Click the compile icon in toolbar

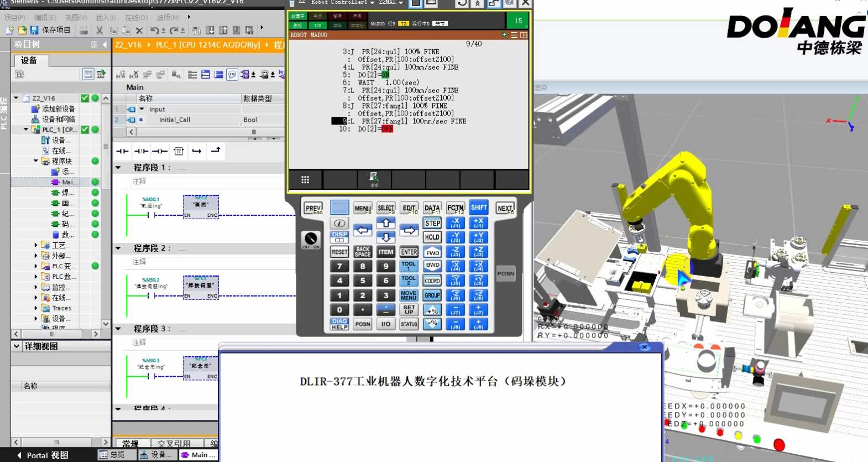pyautogui.click(x=196, y=30)
